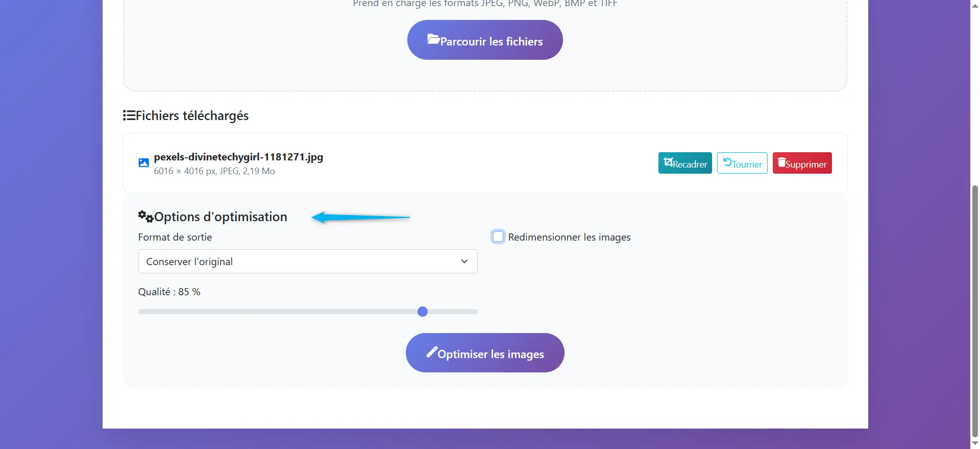Click the Parcourir les fichiers button
This screenshot has height=449, width=980.
(485, 40)
